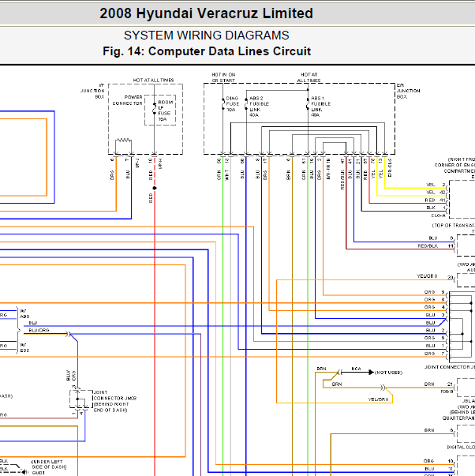Click "HOT AT ALL TIMES" above I/P junction box
Image resolution: width=475 pixels, height=476 pixels.
pos(153,81)
